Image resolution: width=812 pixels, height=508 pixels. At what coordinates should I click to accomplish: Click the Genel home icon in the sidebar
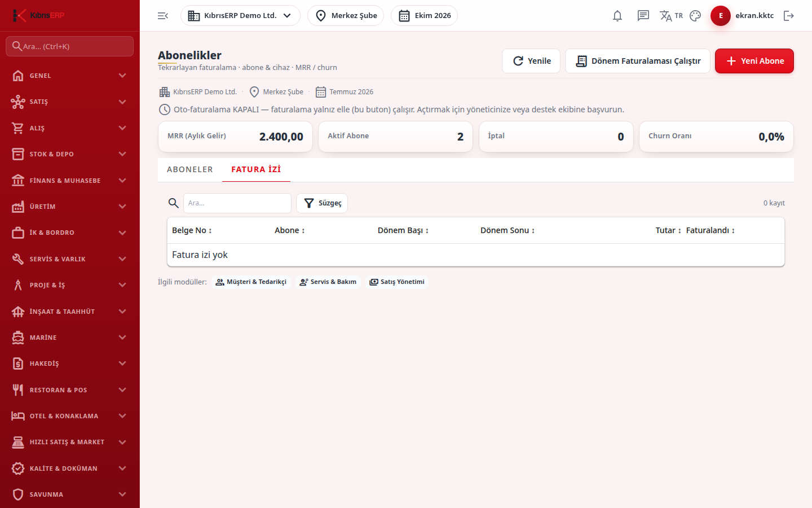pos(18,76)
